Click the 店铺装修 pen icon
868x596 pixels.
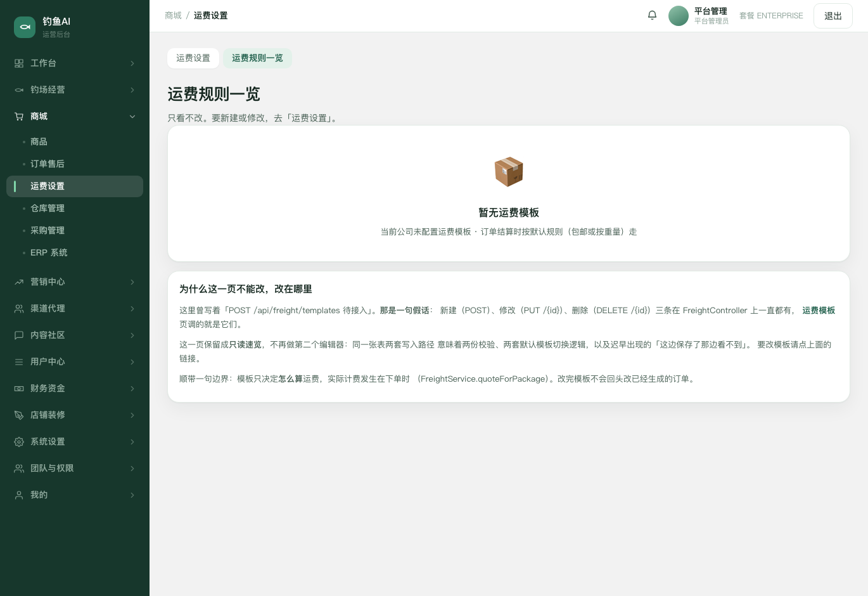[x=19, y=415]
